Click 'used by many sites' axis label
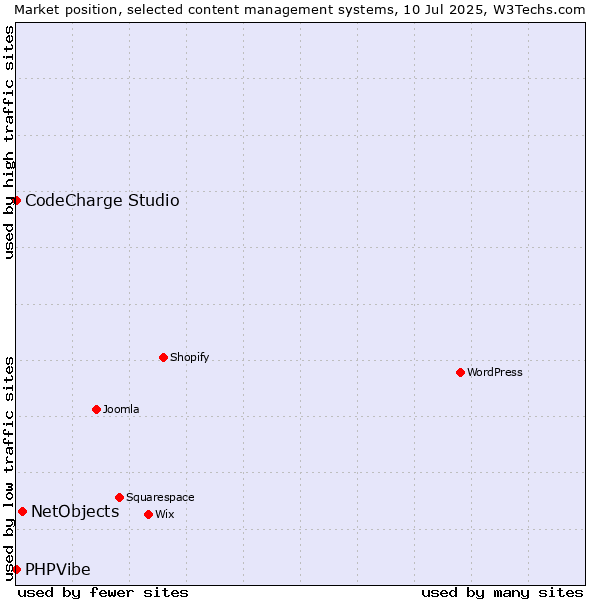The height and width of the screenshot is (600, 600). click(502, 593)
